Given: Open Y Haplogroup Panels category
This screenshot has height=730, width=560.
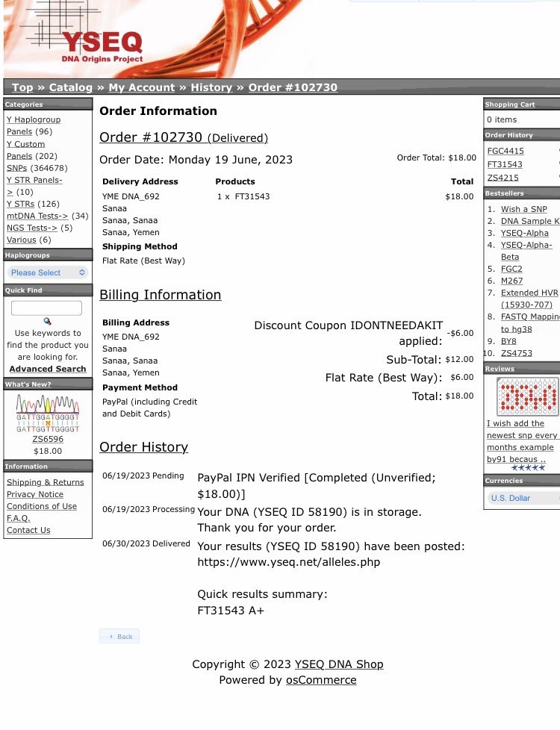Looking at the screenshot, I should (x=34, y=125).
